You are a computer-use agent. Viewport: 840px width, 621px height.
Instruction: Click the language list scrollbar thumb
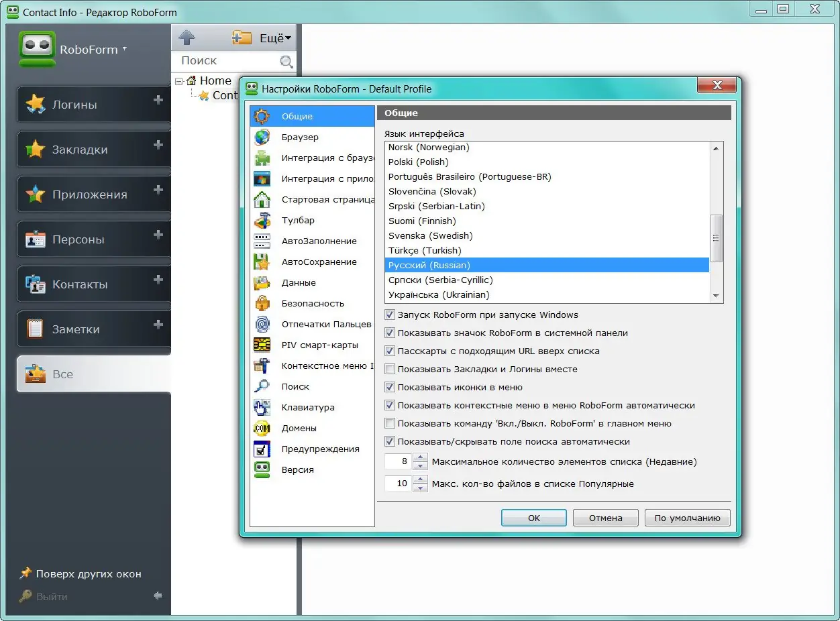coord(716,238)
